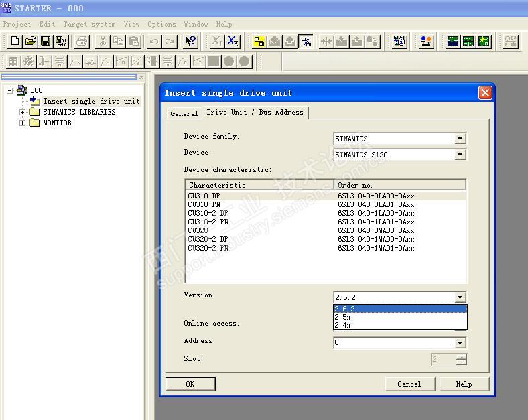Click the Undo arrow icon
This screenshot has height=420, width=528.
click(154, 41)
